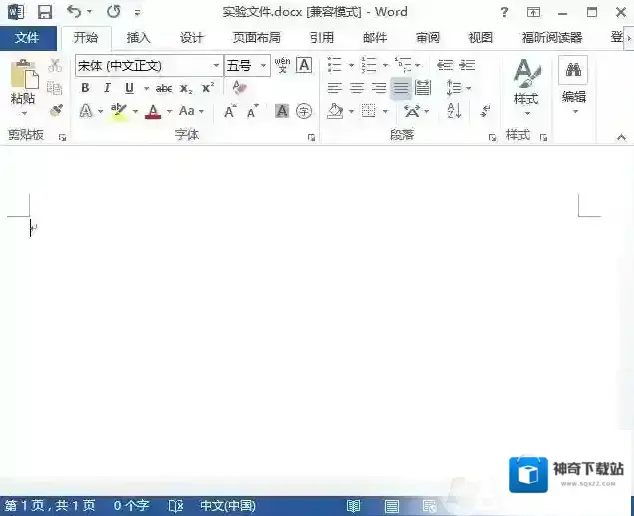634x516 pixels.
Task: Click the red font color button
Action: pos(153,111)
